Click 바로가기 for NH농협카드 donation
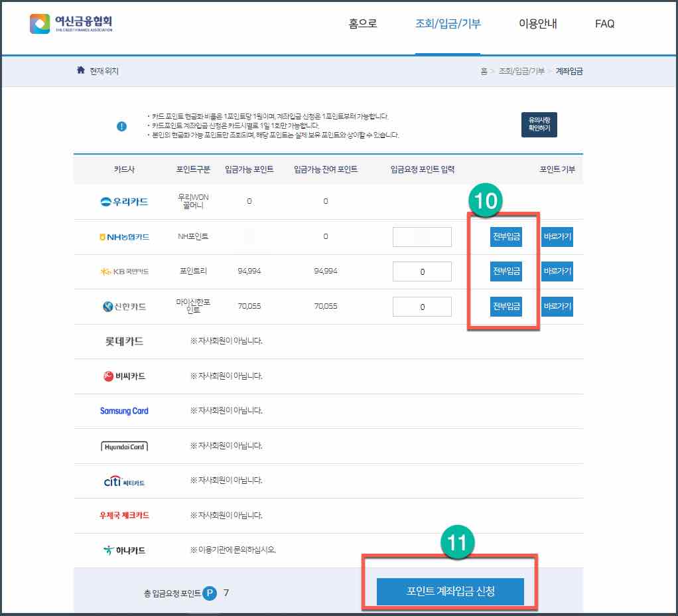The height and width of the screenshot is (616, 678). (x=557, y=236)
